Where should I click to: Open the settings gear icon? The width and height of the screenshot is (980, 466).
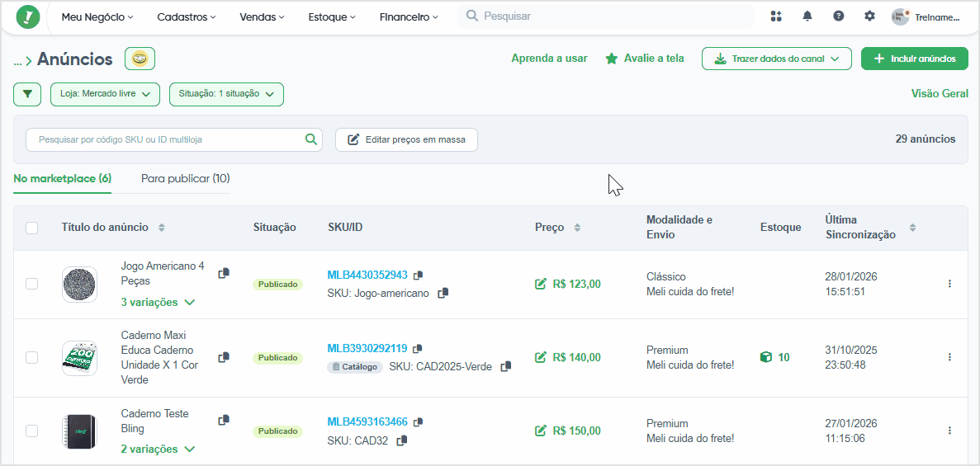(x=869, y=16)
